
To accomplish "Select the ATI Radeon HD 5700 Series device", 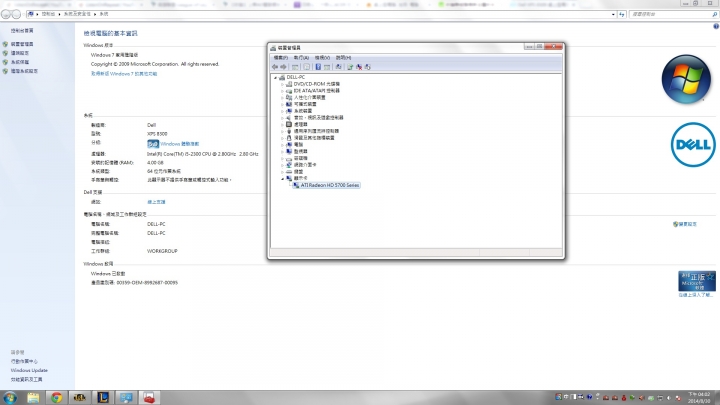I will [x=326, y=186].
